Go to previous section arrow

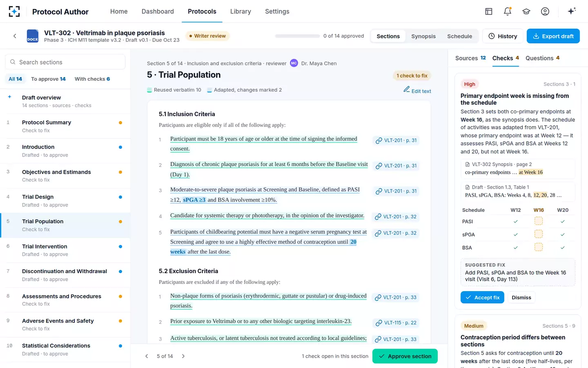coord(147,356)
